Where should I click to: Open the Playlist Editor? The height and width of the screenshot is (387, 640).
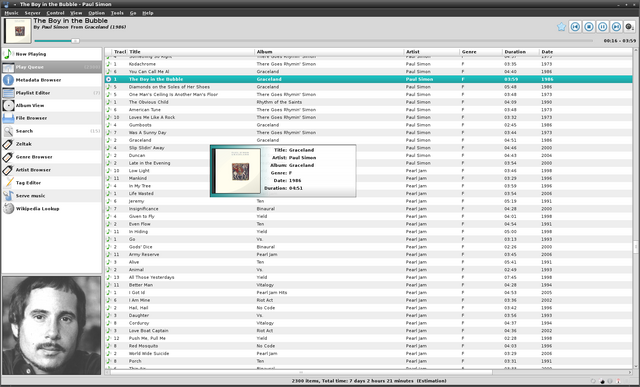51,93
